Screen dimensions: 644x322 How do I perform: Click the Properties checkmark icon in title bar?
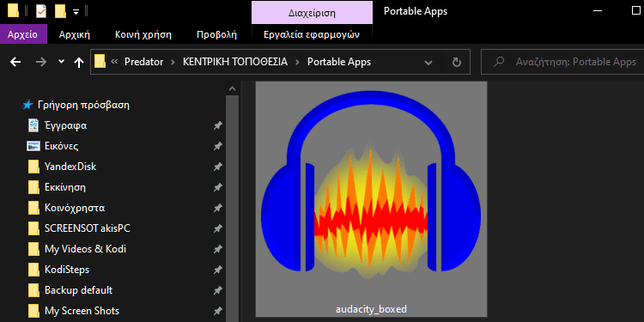(41, 11)
